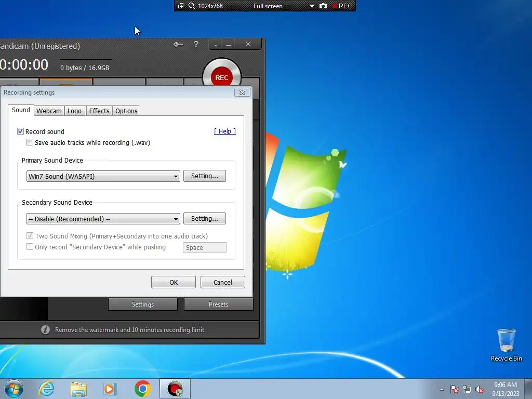Viewport: 532px width, 399px height.
Task: Click the 1024x768 resolution text in top bar
Action: (210, 6)
